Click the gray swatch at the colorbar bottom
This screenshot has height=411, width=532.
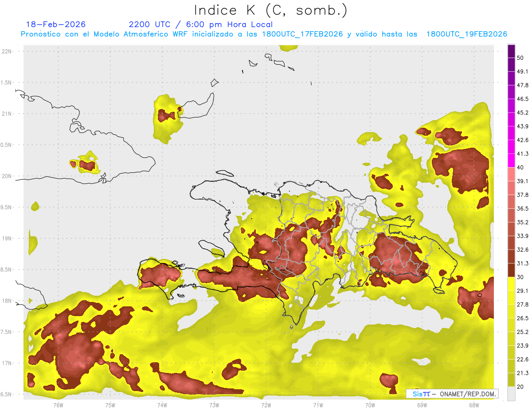[x=511, y=394]
